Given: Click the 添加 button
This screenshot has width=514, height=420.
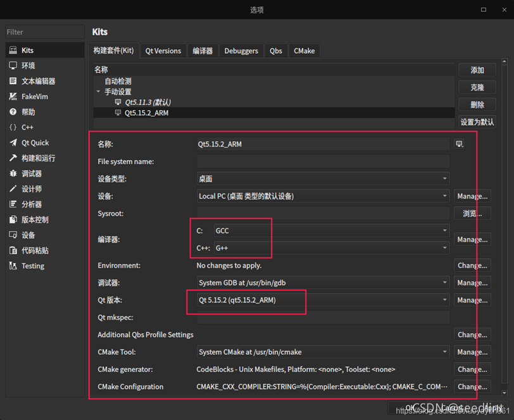Looking at the screenshot, I should coord(477,70).
